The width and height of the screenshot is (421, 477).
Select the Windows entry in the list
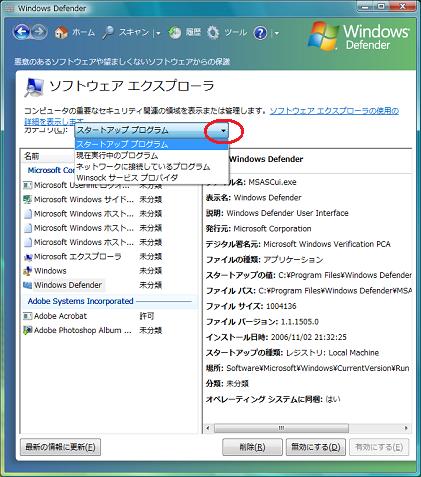click(x=50, y=271)
